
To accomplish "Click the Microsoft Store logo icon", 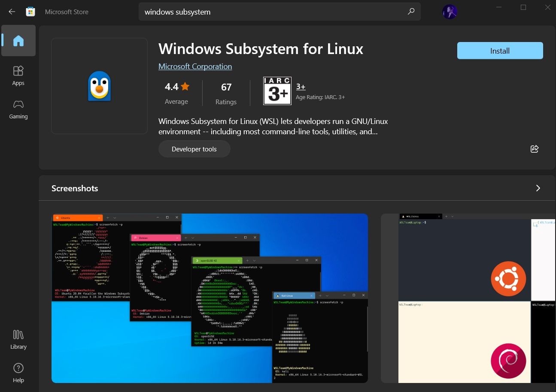I will 30,12.
